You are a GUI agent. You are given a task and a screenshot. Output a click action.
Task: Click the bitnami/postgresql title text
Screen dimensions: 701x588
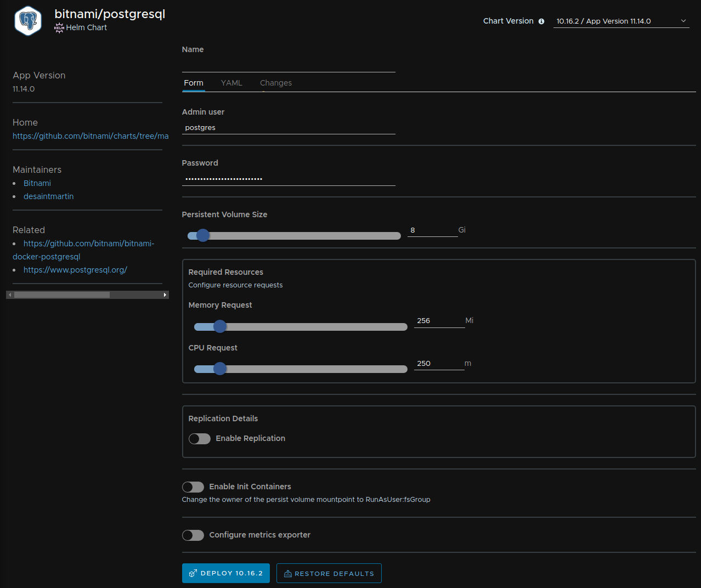(110, 14)
